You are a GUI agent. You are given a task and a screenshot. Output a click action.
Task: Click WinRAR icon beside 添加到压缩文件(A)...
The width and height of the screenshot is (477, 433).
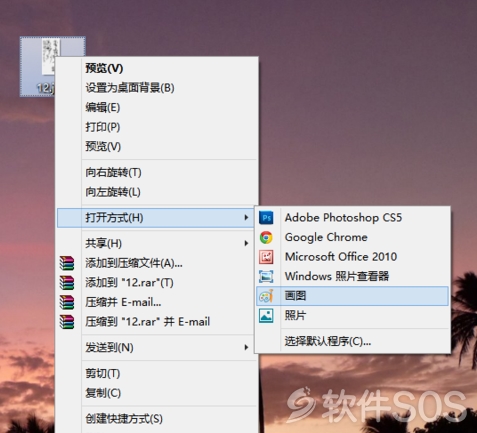[67, 263]
